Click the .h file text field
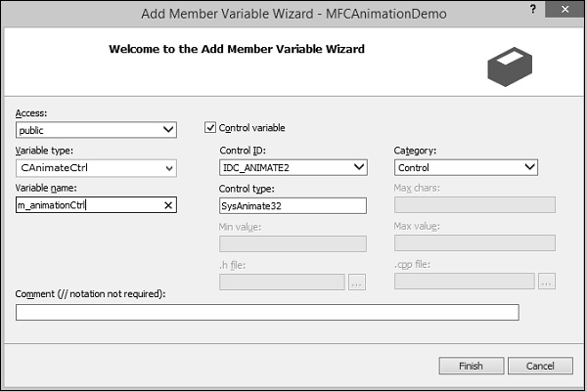This screenshot has width=587, height=392. [x=282, y=282]
